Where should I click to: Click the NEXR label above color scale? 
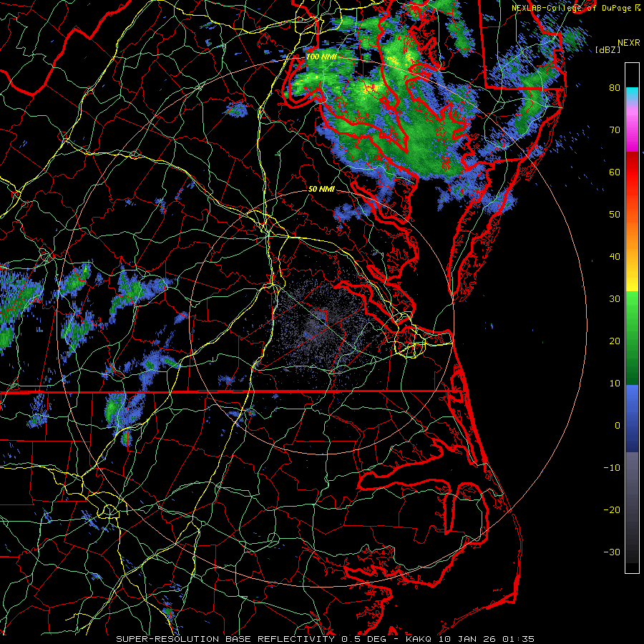point(628,43)
